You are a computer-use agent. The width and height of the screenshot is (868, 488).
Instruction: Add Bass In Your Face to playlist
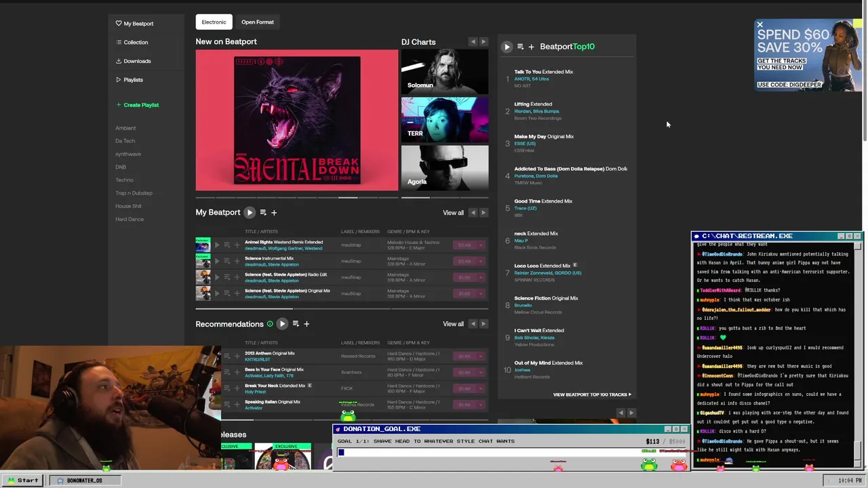click(x=237, y=372)
